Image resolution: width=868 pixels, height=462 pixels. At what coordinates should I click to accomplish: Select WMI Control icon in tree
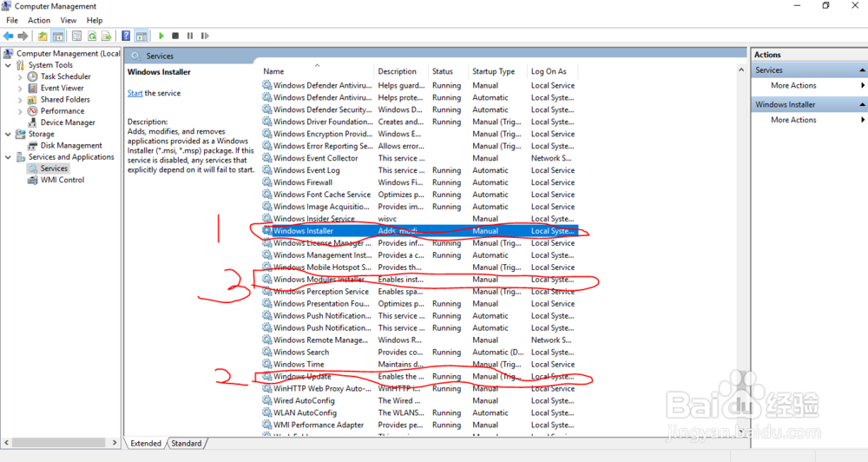pos(33,180)
